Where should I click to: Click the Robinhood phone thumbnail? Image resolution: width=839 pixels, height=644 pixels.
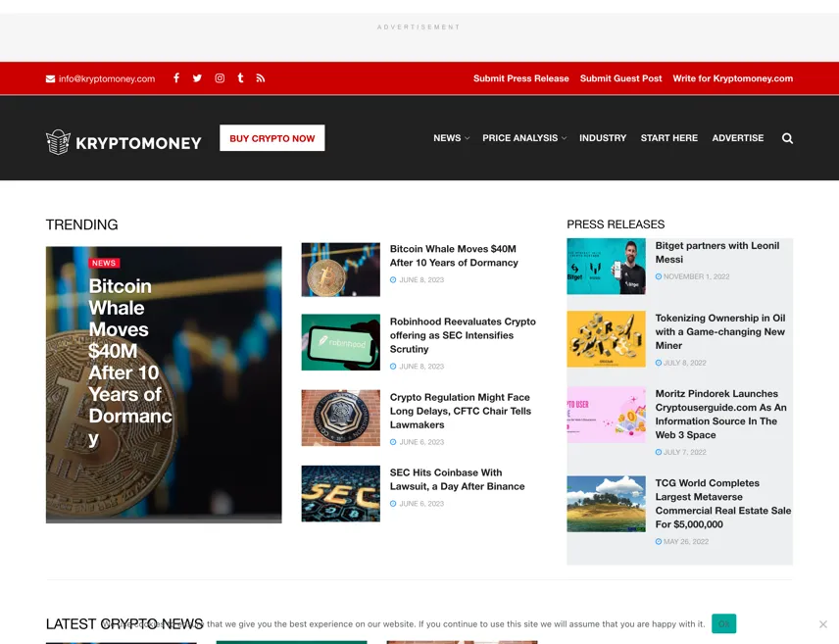coord(341,342)
